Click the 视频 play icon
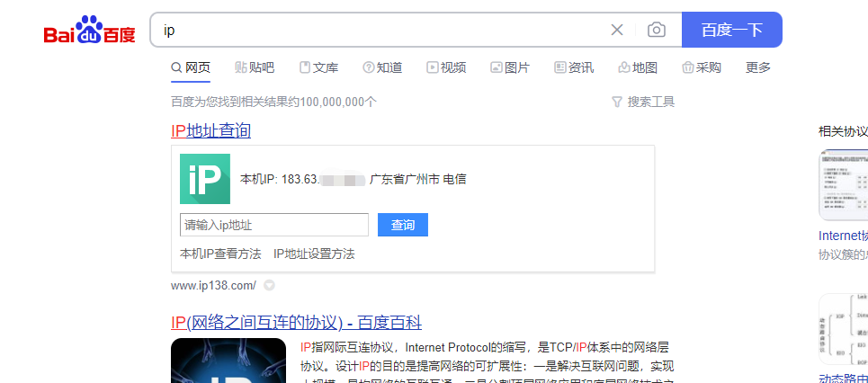Screen dimensions: 868x383 [432, 68]
